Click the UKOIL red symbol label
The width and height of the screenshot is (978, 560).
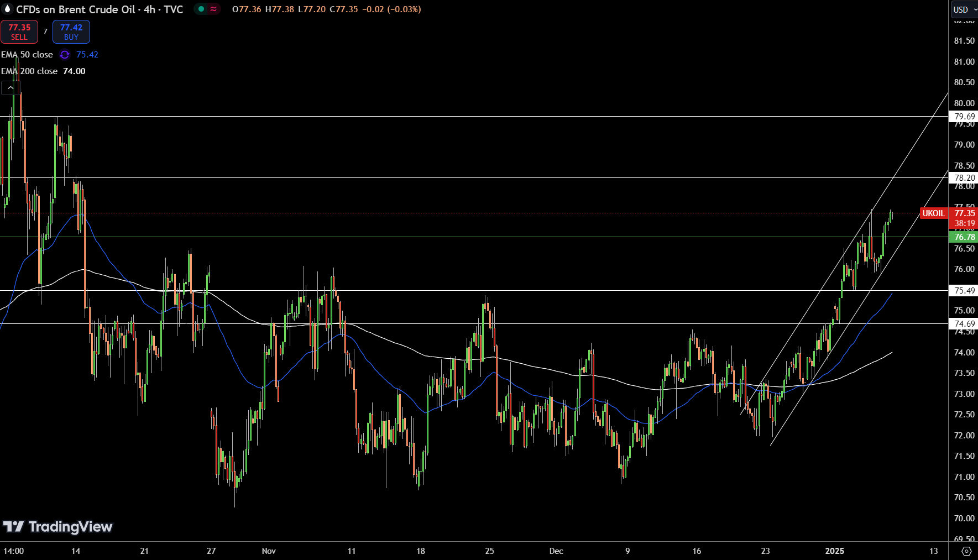pos(933,213)
